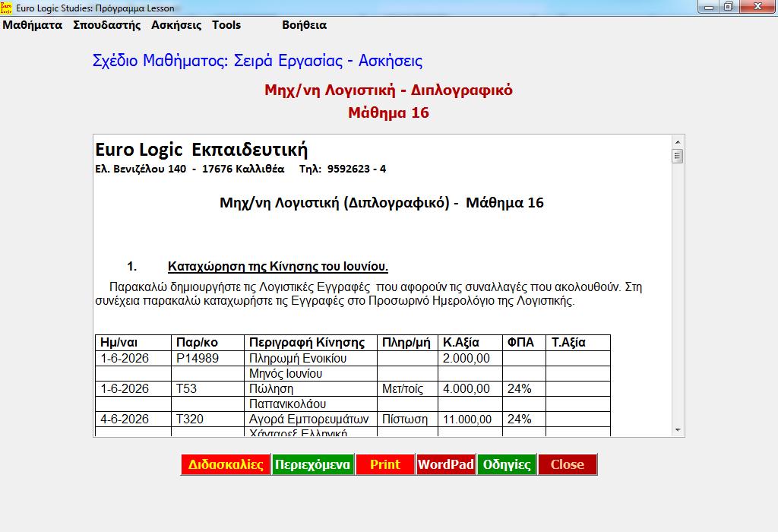778x532 pixels.
Task: Click the Καταχώρηση της Κίνησης του Ιουνίου heading
Action: (278, 267)
